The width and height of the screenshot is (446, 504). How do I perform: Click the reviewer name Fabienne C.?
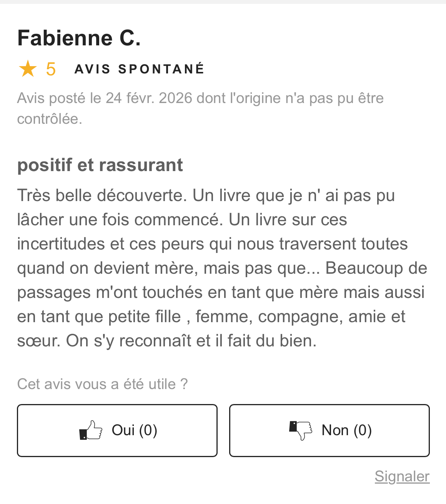(79, 38)
